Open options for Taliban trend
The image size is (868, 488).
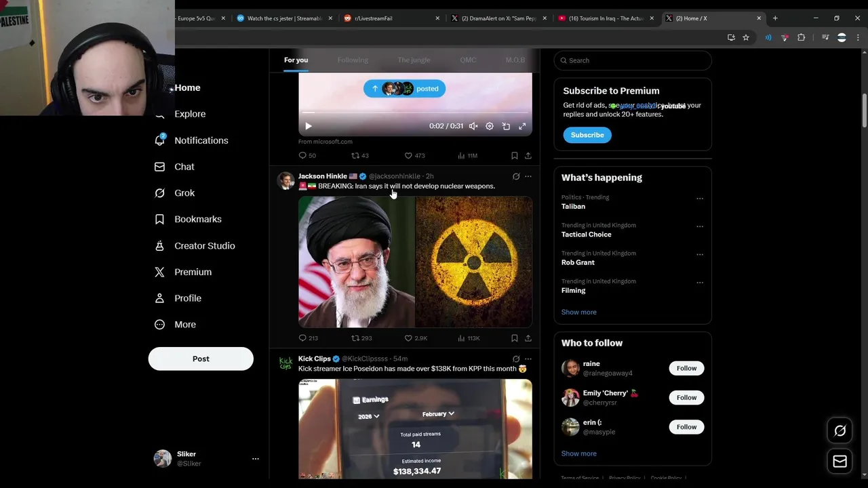pyautogui.click(x=700, y=199)
